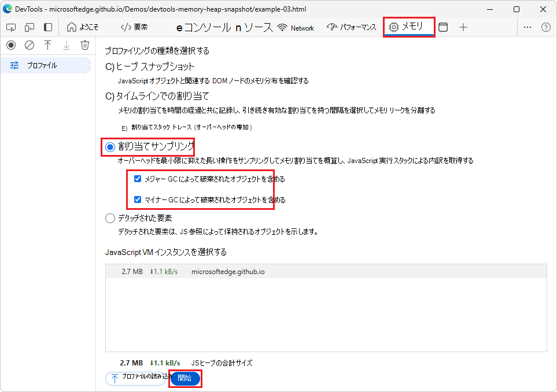Disable the マイナー GC objects checkbox
The height and width of the screenshot is (392, 557).
(137, 199)
